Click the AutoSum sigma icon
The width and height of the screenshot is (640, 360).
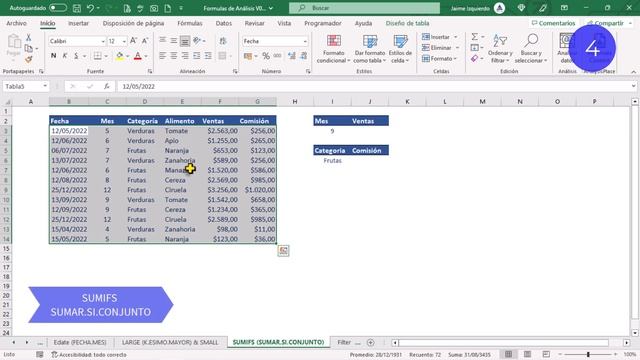pyautogui.click(x=475, y=37)
